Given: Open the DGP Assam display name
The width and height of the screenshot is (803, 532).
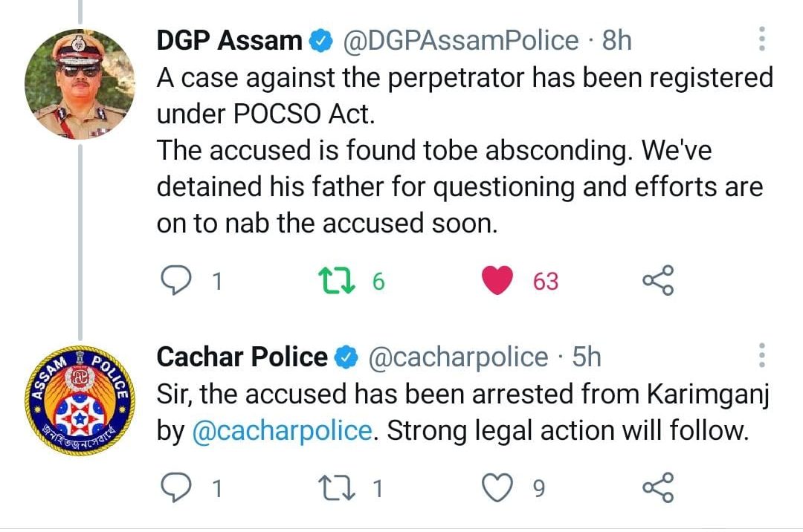Looking at the screenshot, I should 230,40.
